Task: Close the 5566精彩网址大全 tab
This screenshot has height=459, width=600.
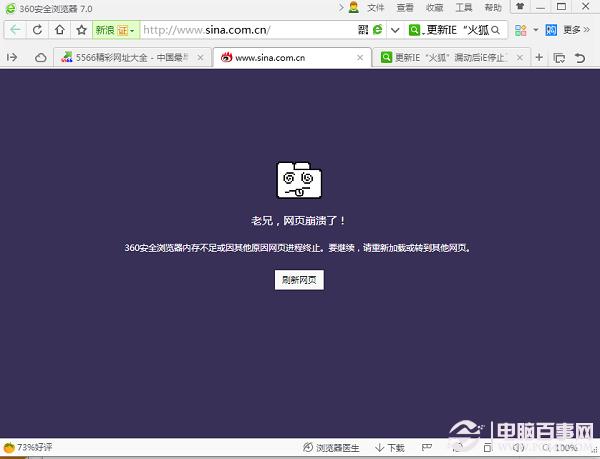Action: pos(200,58)
